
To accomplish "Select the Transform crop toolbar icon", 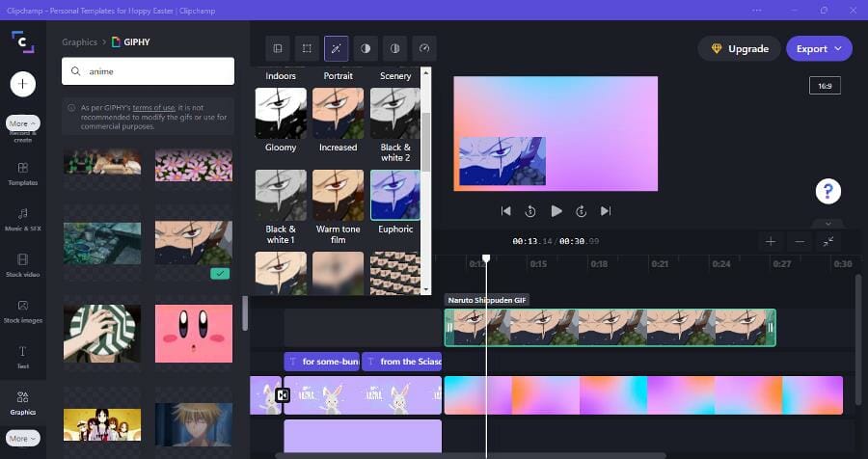I will point(307,49).
